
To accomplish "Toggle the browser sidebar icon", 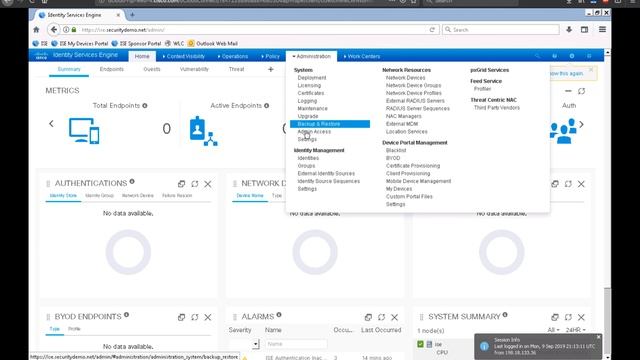I will tap(584, 29).
